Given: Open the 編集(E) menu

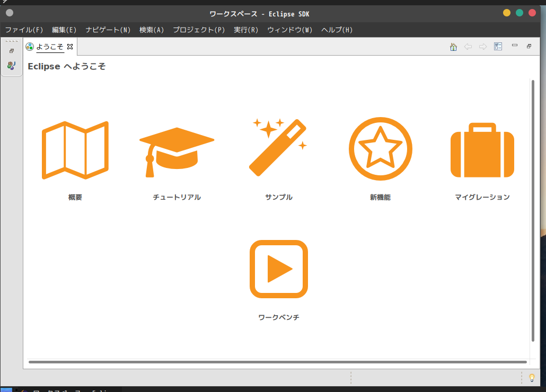Looking at the screenshot, I should click(64, 30).
